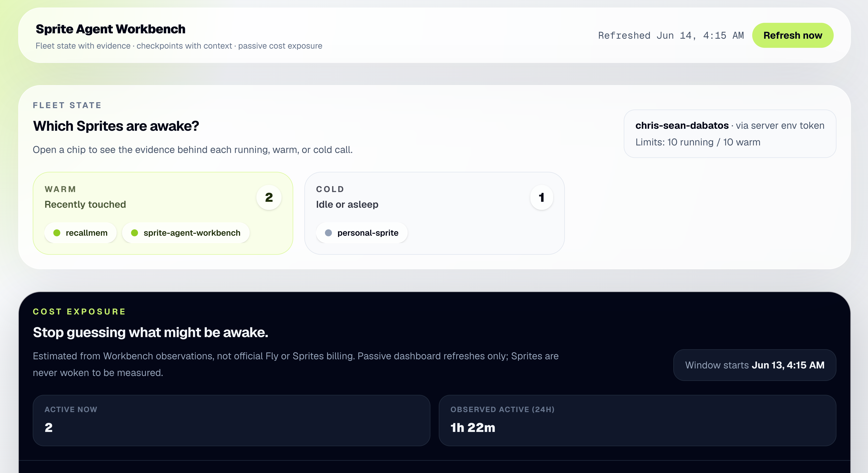The width and height of the screenshot is (868, 473).
Task: Click the Window starts Jun 13, 4:15 AM pill
Action: click(x=755, y=365)
